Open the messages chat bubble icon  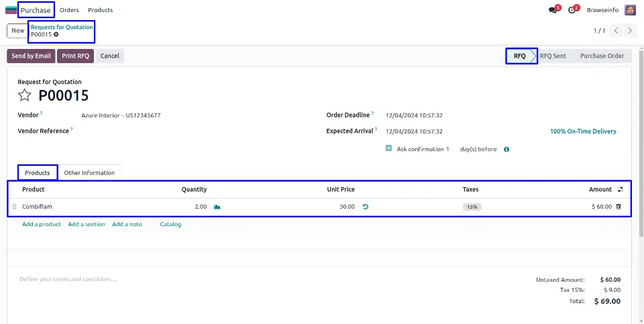553,10
